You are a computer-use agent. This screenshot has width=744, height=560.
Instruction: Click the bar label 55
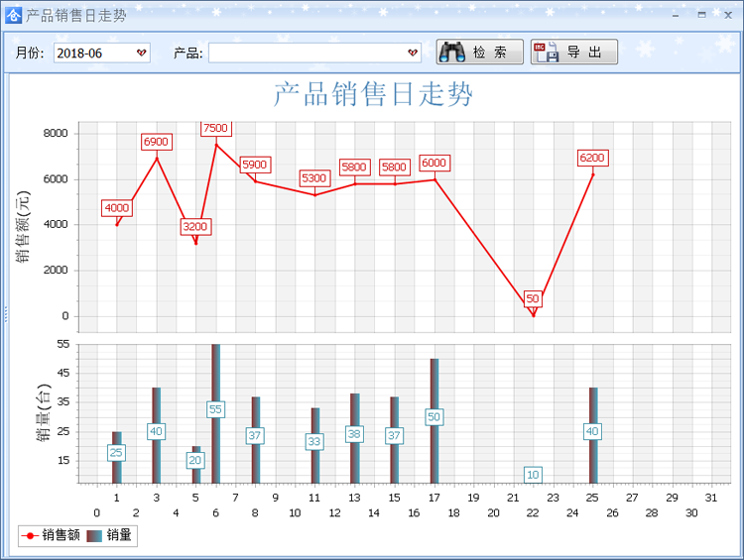pos(215,409)
